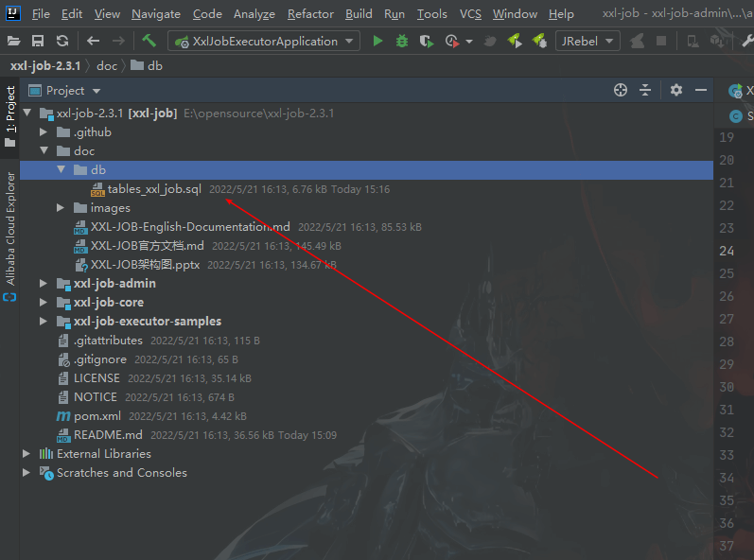The height and width of the screenshot is (560, 754).
Task: Open the Project view selector dropdown
Action: 64,91
